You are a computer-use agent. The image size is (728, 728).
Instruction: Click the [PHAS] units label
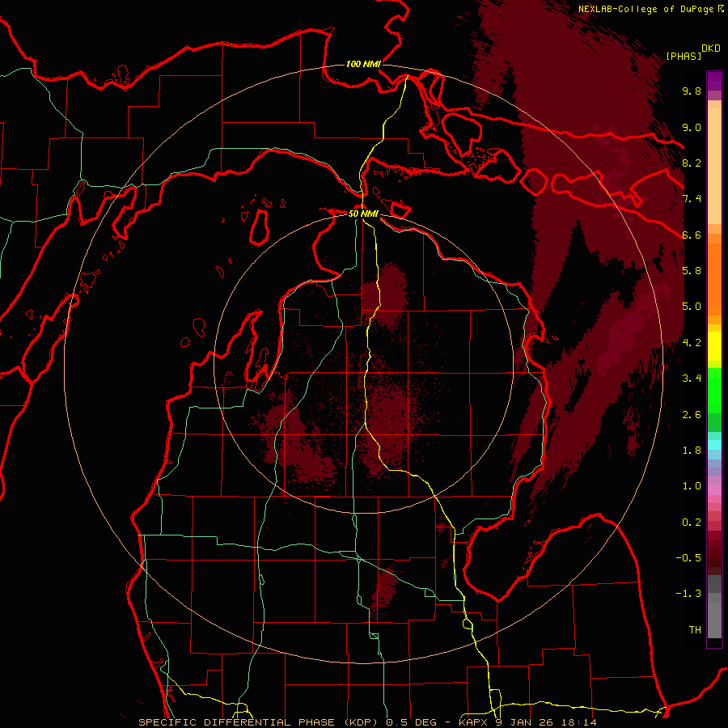pos(684,56)
